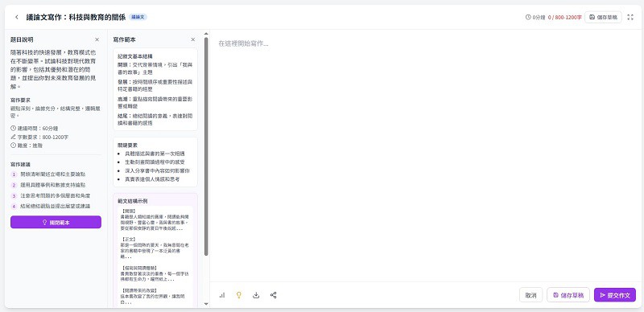
Task: Toggle the lightbulb template hint icon
Action: point(238,295)
